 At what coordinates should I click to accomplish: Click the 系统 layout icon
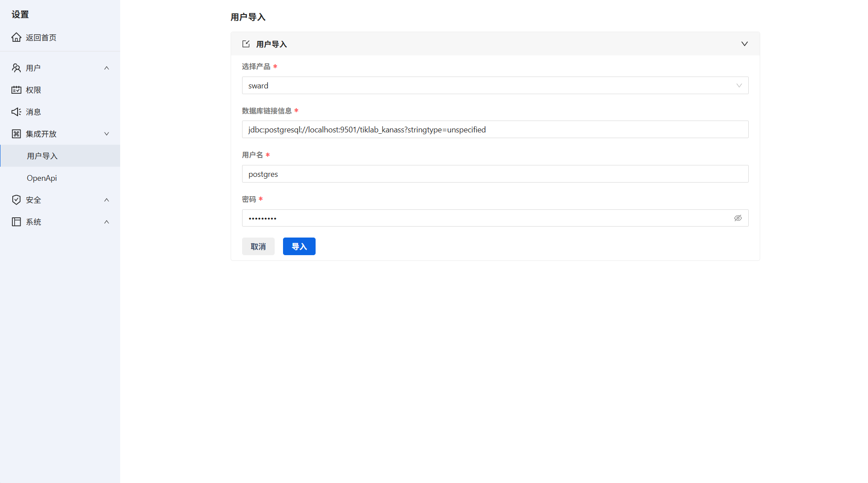point(16,222)
